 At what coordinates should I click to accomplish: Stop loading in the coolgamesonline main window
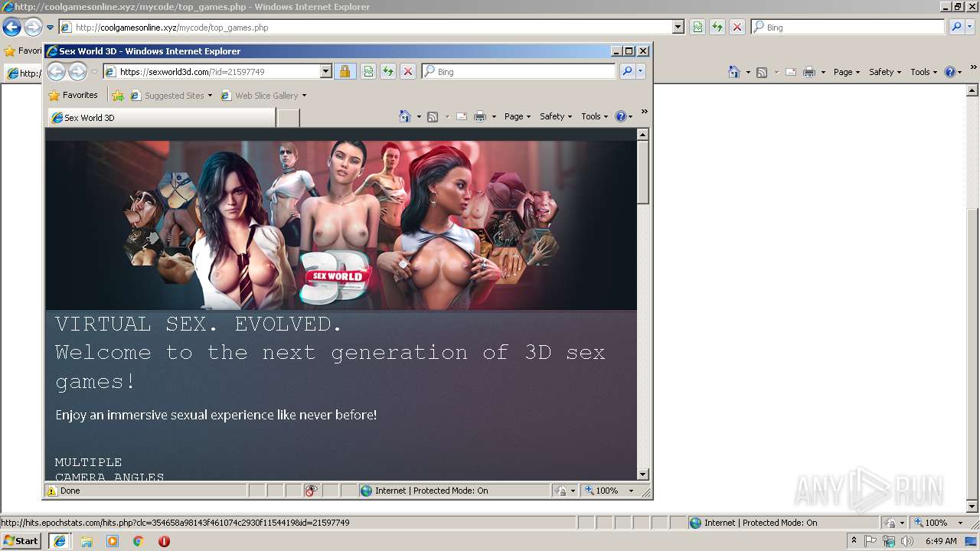click(x=737, y=28)
